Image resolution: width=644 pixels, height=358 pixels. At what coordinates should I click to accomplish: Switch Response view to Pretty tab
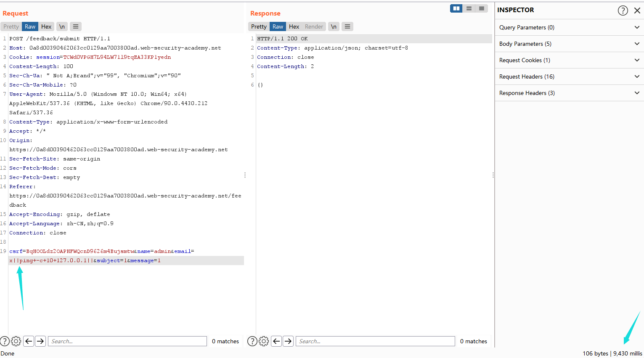pyautogui.click(x=259, y=26)
